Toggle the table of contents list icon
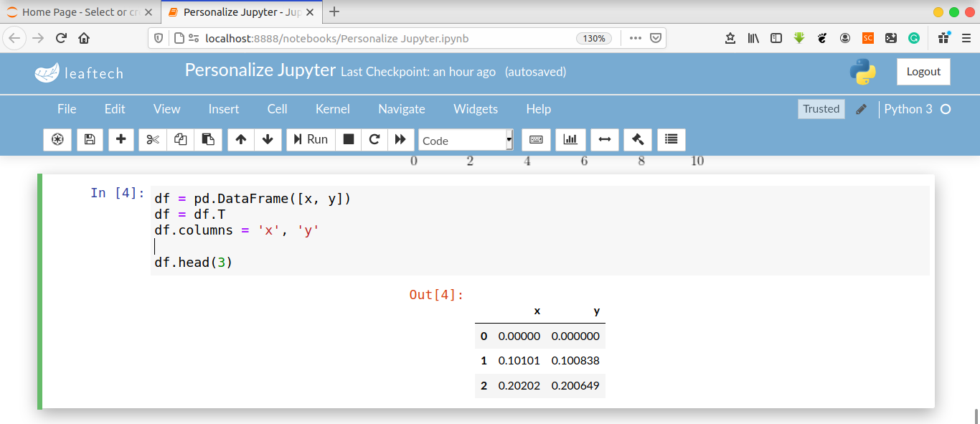 [x=671, y=140]
